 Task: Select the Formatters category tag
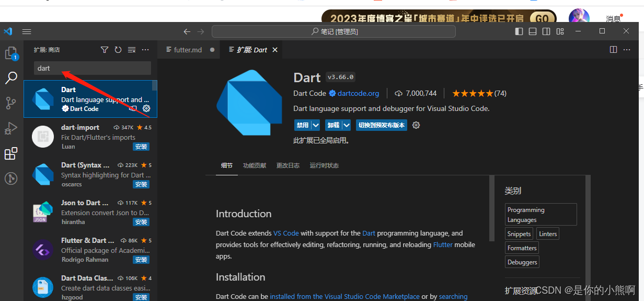[x=522, y=248]
